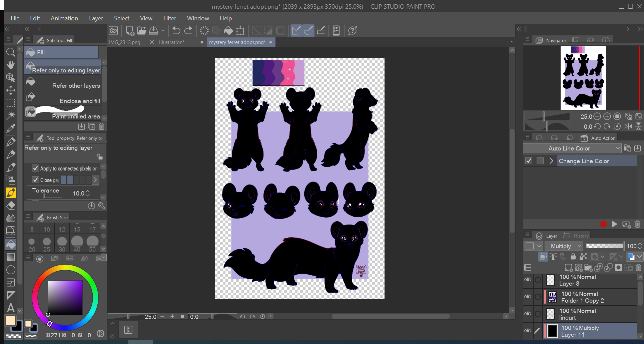The image size is (644, 344).
Task: Hide the Layer 8 layer
Action: pyautogui.click(x=528, y=280)
